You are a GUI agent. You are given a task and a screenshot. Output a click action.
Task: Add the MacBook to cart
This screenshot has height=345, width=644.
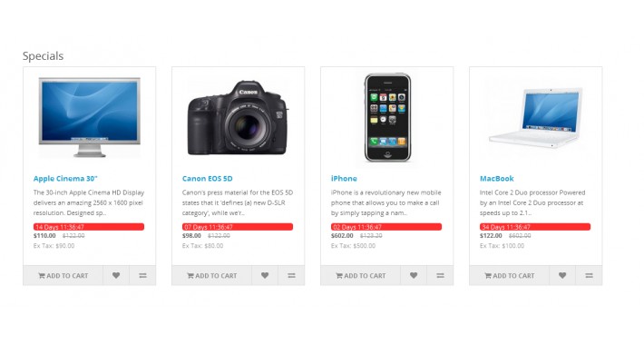[509, 275]
